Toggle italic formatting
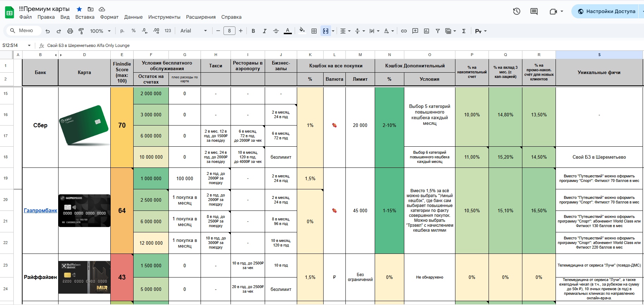 click(264, 31)
